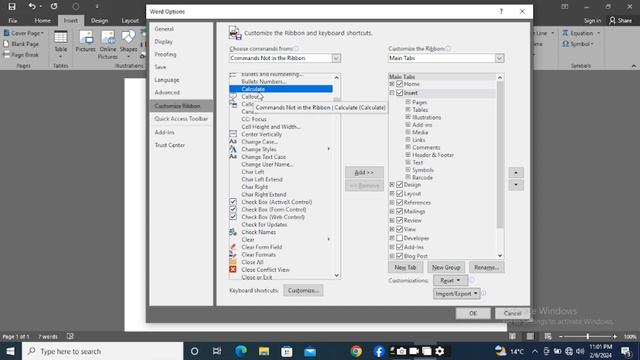Uncheck the Mailings tab checkbox
This screenshot has width=640, height=360.
tap(400, 211)
